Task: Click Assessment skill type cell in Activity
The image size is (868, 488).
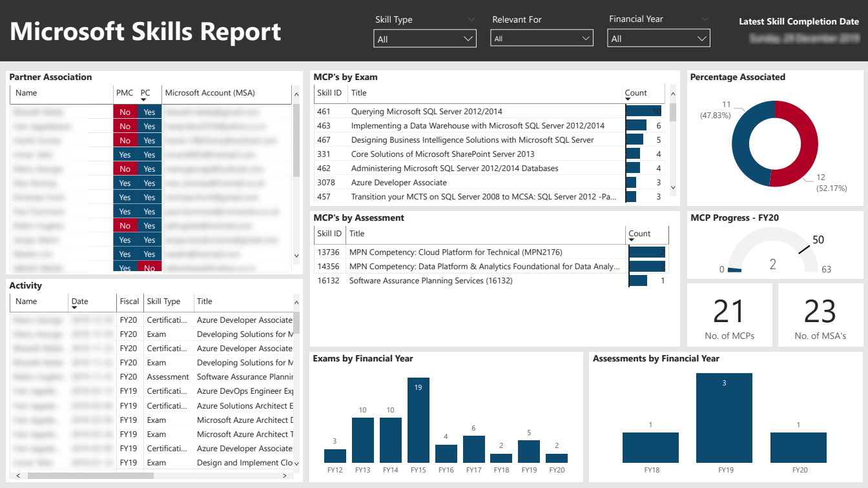Action: [x=168, y=376]
